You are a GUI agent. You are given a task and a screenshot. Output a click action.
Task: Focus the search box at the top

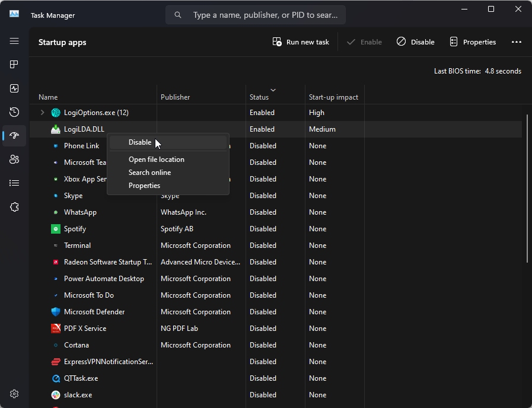[x=261, y=15]
